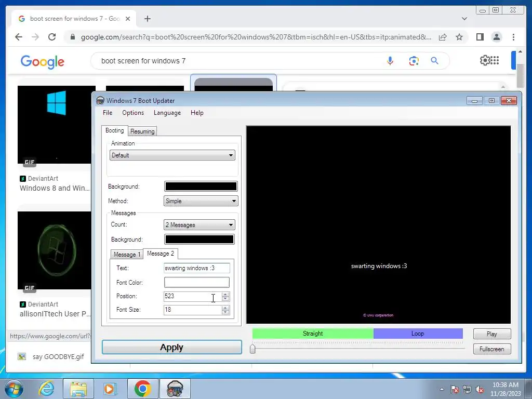Screen dimensions: 532x399
Task: Open the green Windows orb GIF thumbnail
Action: pos(54,250)
